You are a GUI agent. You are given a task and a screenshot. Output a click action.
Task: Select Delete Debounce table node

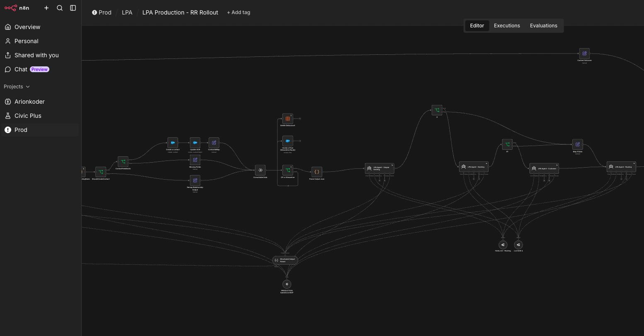click(x=288, y=119)
